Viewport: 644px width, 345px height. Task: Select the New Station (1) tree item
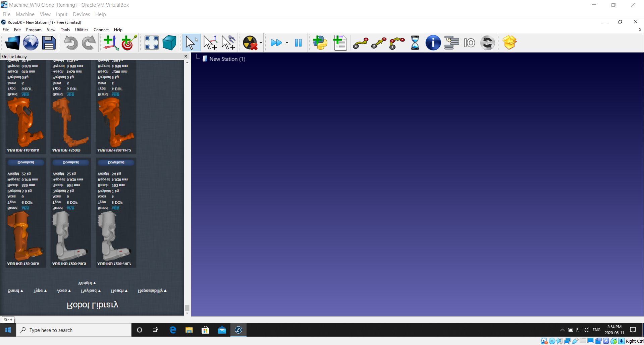coord(227,59)
